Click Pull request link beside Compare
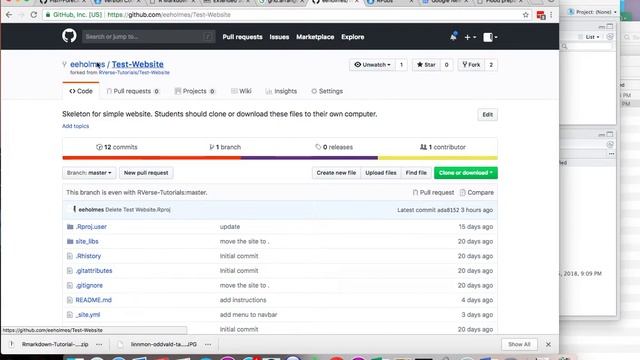640x360 pixels. click(433, 192)
